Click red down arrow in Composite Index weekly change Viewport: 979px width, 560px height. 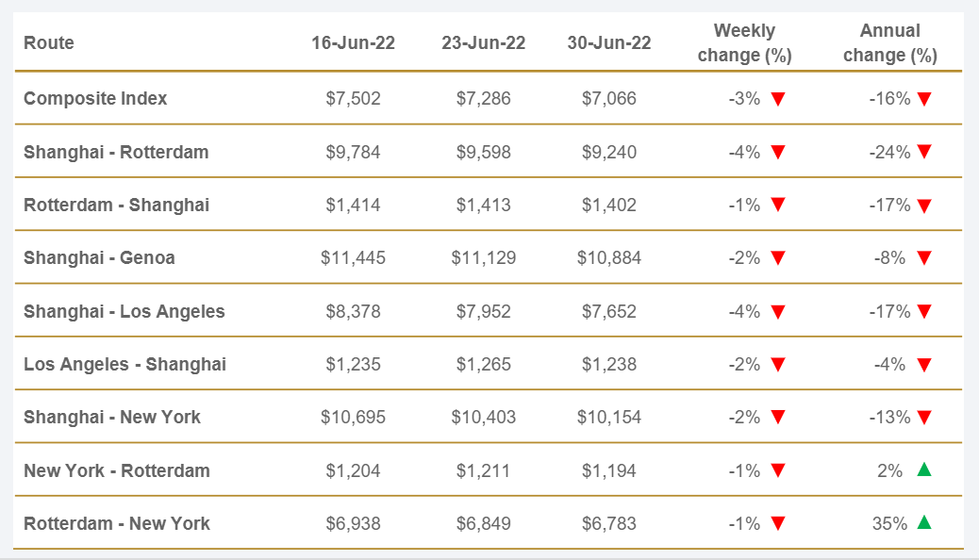[x=778, y=99]
